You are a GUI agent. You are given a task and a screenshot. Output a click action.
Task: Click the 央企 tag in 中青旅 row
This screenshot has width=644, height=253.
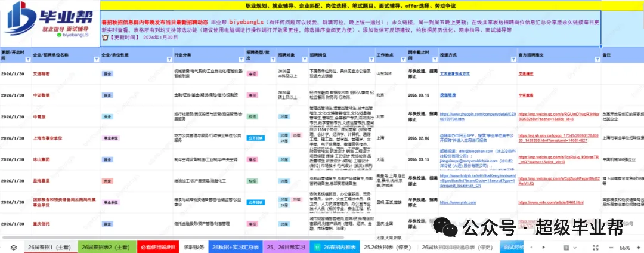point(107,116)
